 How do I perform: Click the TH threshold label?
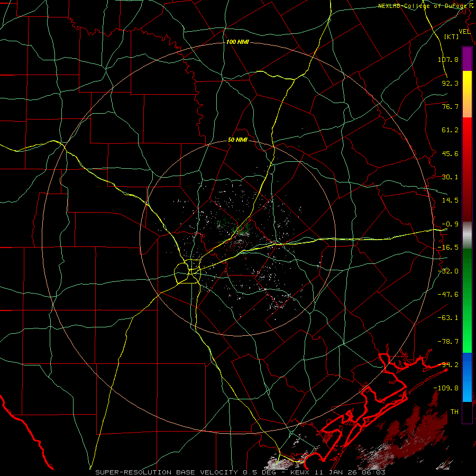454,411
